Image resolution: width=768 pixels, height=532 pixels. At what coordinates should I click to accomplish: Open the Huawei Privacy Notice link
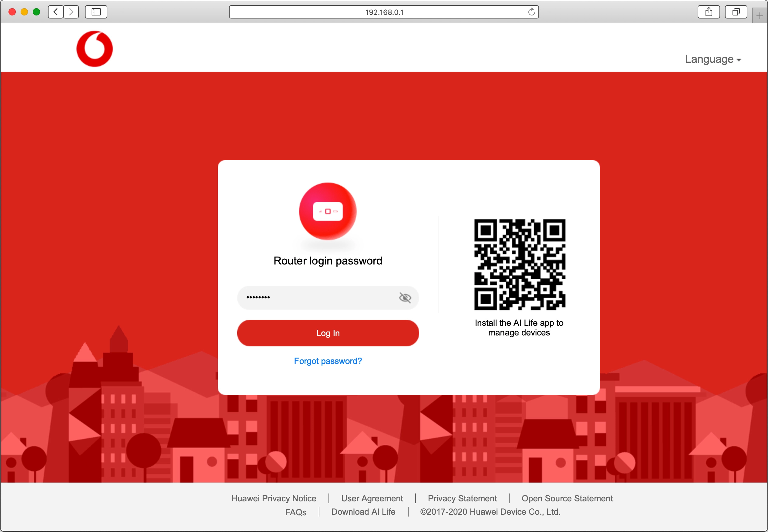(274, 498)
